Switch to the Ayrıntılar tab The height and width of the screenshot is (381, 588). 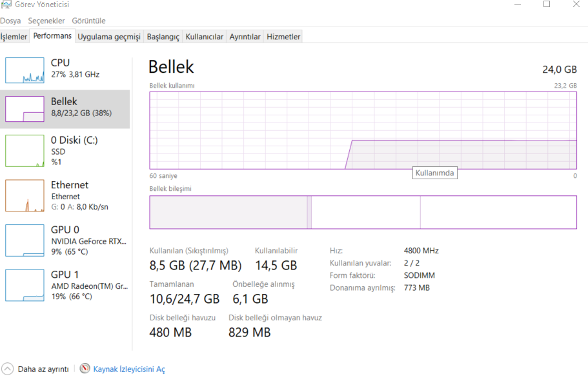coord(245,37)
